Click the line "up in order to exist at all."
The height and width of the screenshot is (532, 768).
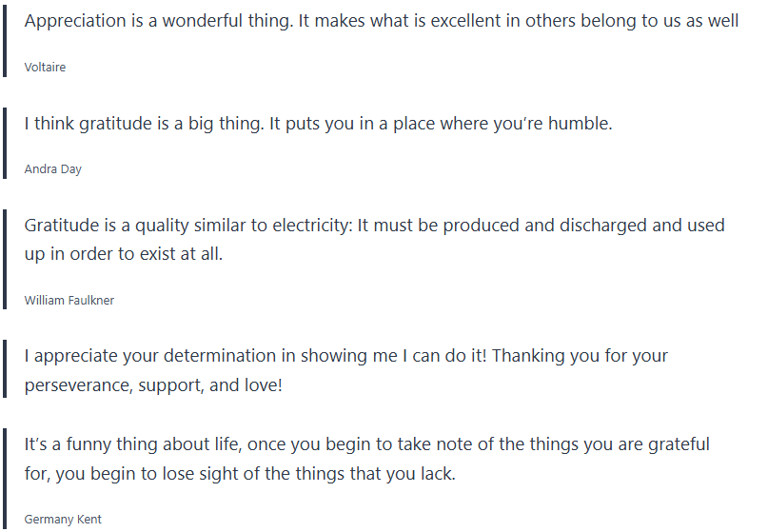click(x=124, y=255)
